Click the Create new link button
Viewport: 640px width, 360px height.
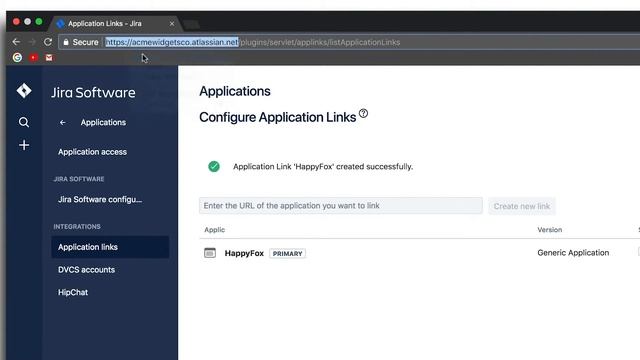click(522, 206)
